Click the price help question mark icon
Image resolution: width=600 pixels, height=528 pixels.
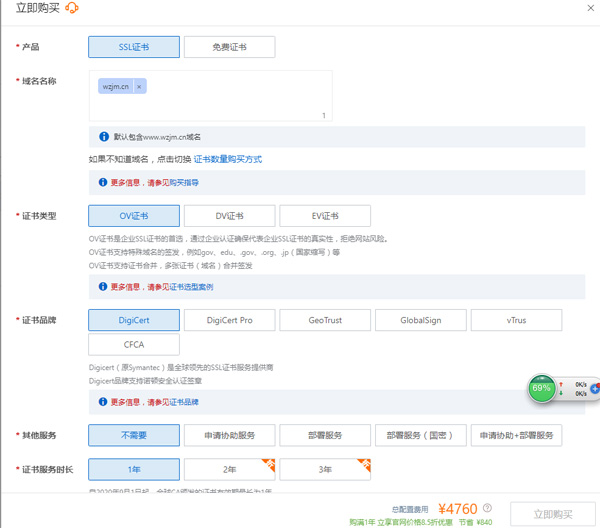click(486, 508)
